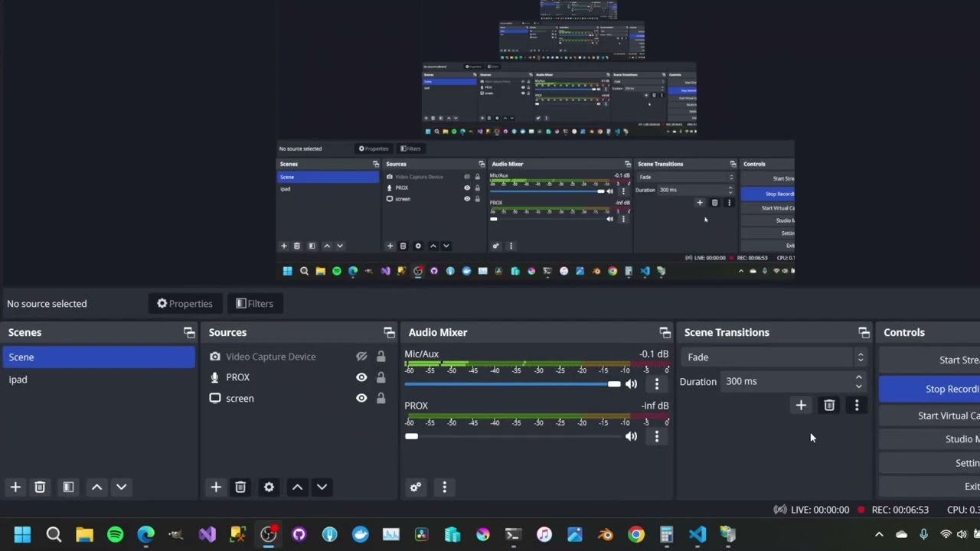Switch to the ipad scene
This screenshot has height=551, width=980.
click(99, 380)
